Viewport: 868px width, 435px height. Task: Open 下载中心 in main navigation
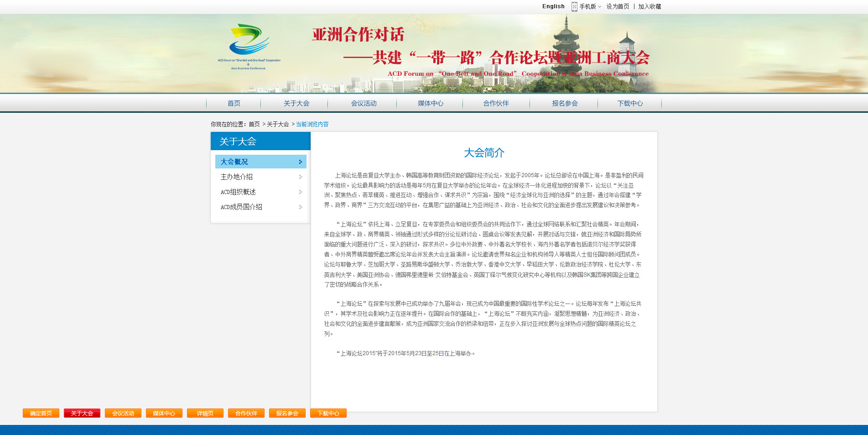[x=630, y=103]
